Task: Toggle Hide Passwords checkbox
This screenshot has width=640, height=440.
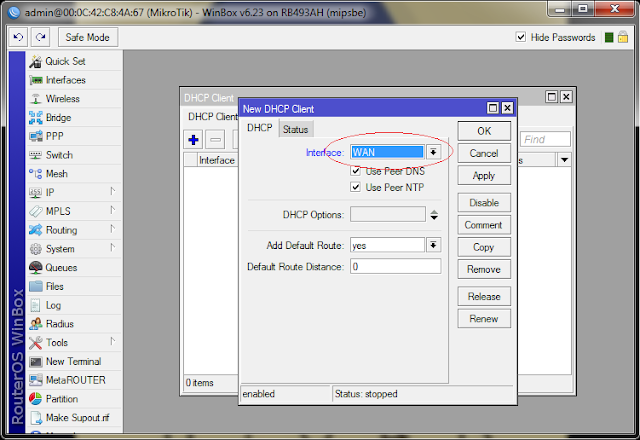Action: [521, 37]
